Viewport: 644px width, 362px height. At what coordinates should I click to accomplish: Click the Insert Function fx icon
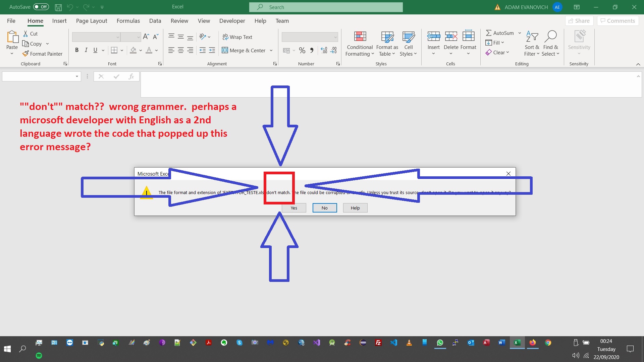131,76
